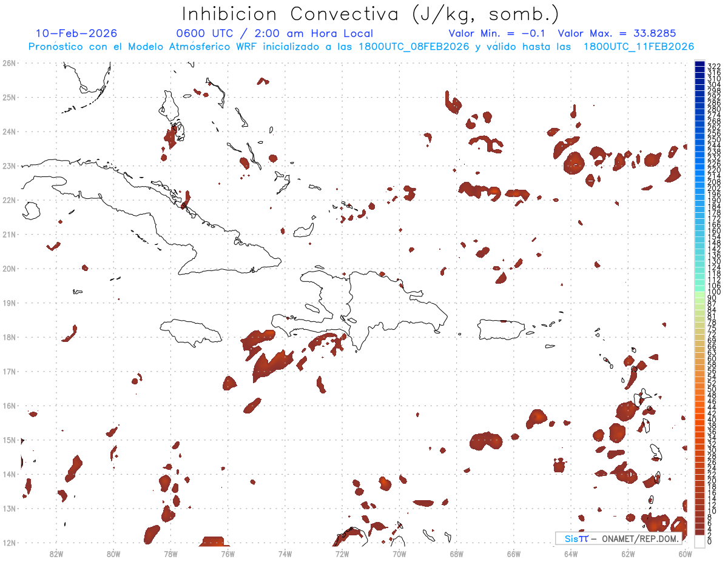Pick the dark red swatch beside 2
The height and width of the screenshot is (562, 728).
pyautogui.click(x=699, y=532)
